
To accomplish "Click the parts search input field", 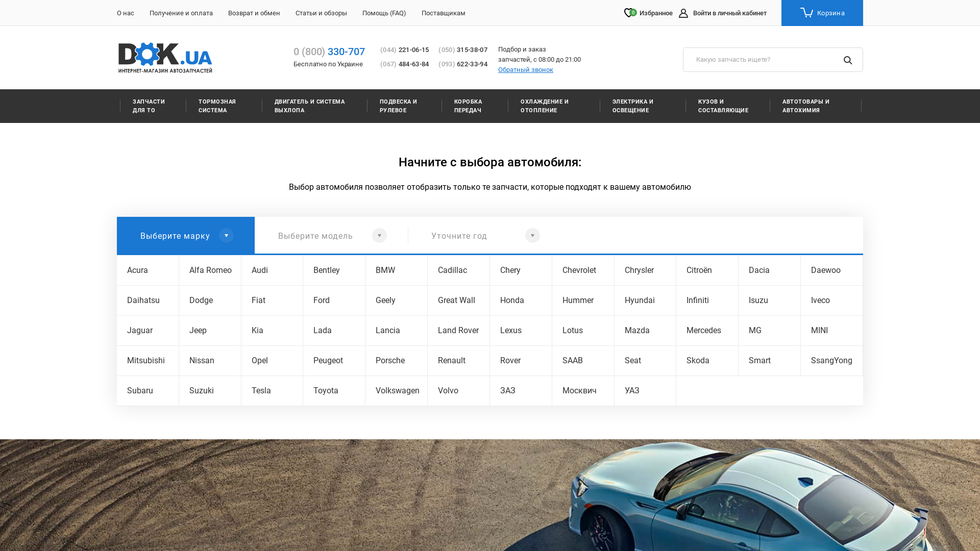I will pos(773,60).
